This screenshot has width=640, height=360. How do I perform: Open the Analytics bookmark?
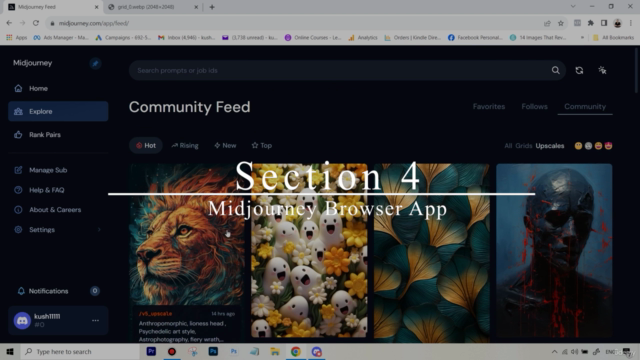(363, 38)
